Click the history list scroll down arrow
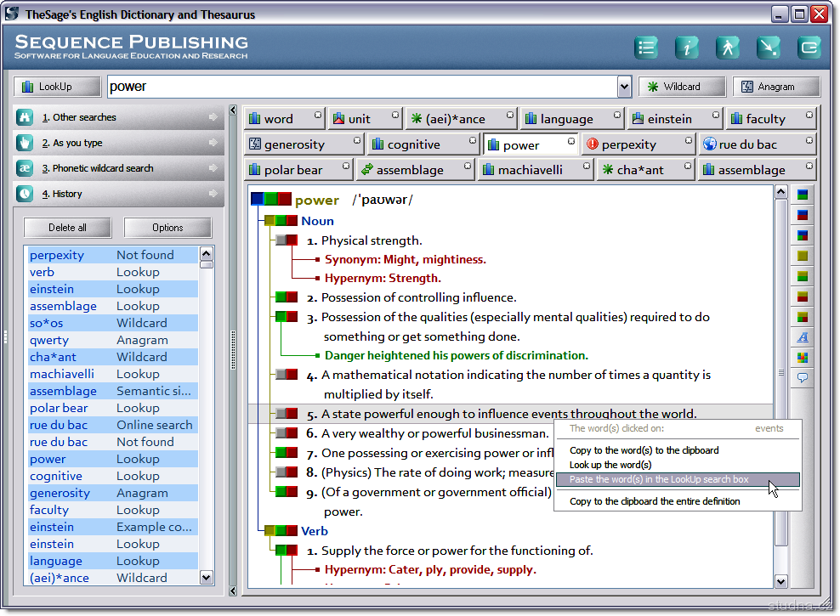 point(206,578)
